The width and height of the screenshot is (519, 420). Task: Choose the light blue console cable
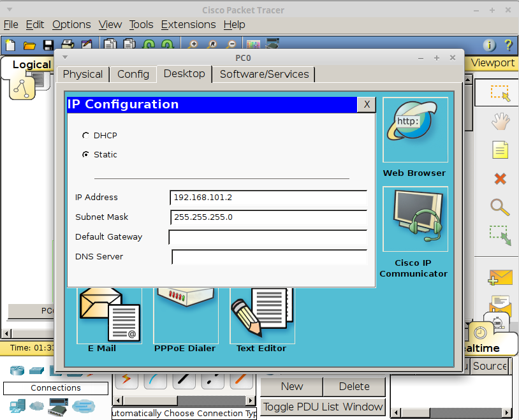pyautogui.click(x=155, y=380)
